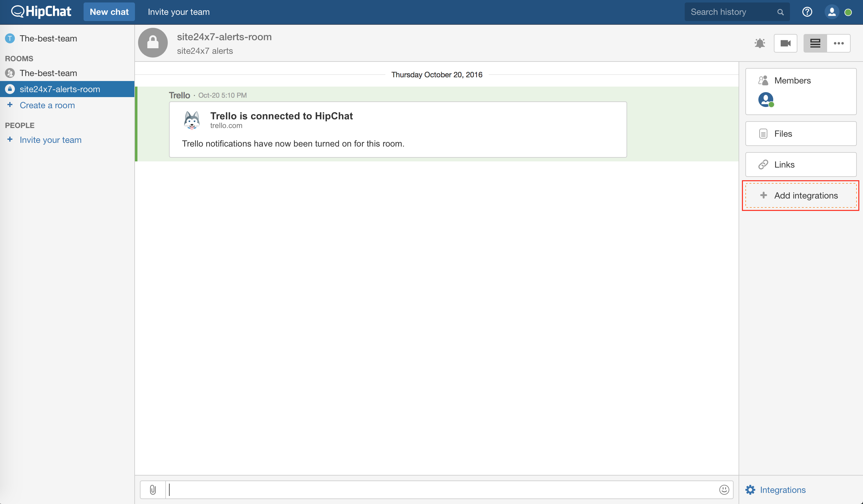Click the member avatar under Members

click(x=765, y=100)
